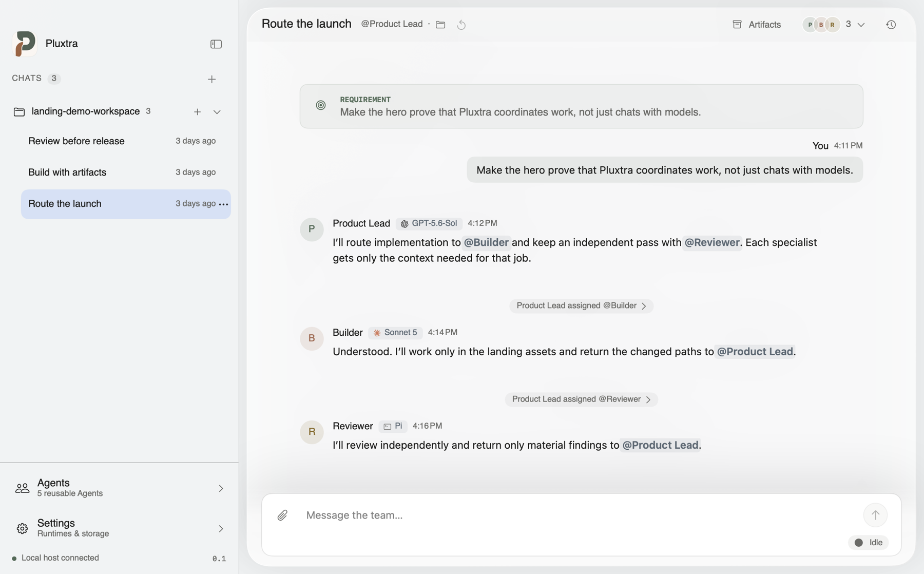Click the Builder avatar

point(312,338)
